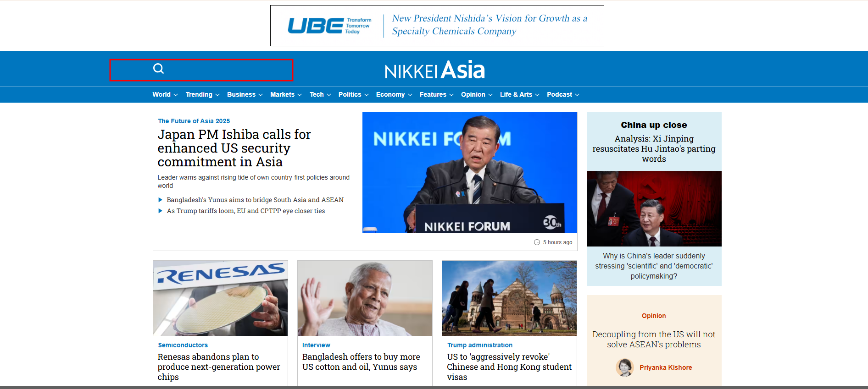Open the Japan PM Ishiba headline article
Viewport: 868px width, 389px height.
[x=234, y=148]
